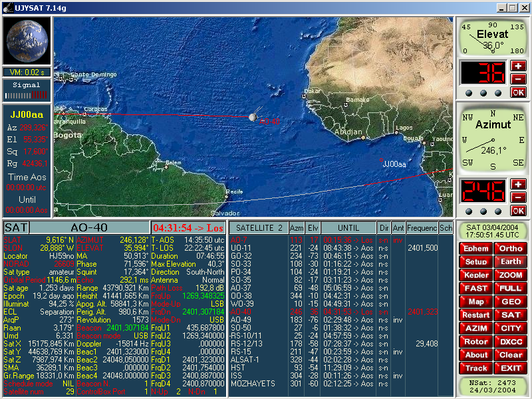532x399 pixels.
Task: Click the rotating Earth globe thumbnail
Action: (x=27, y=41)
